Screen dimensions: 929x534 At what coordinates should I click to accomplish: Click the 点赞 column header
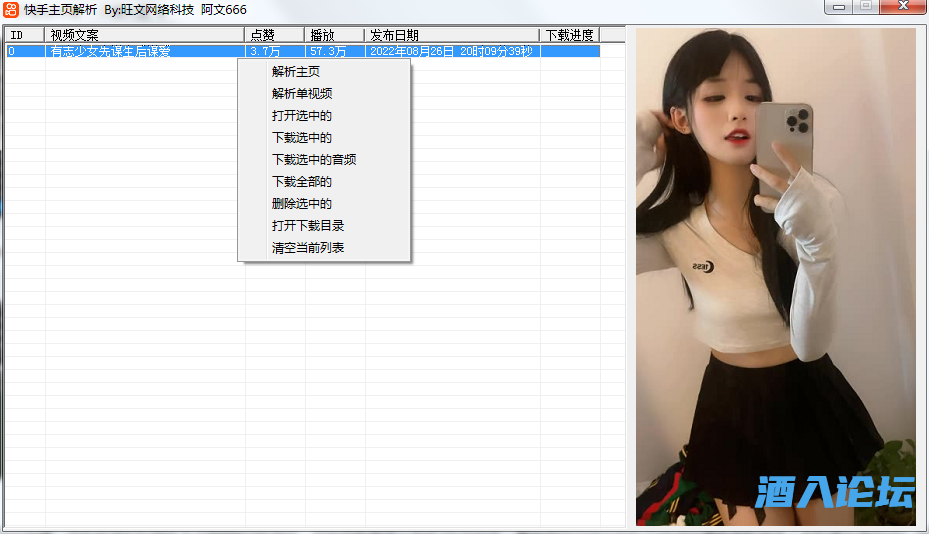[275, 35]
